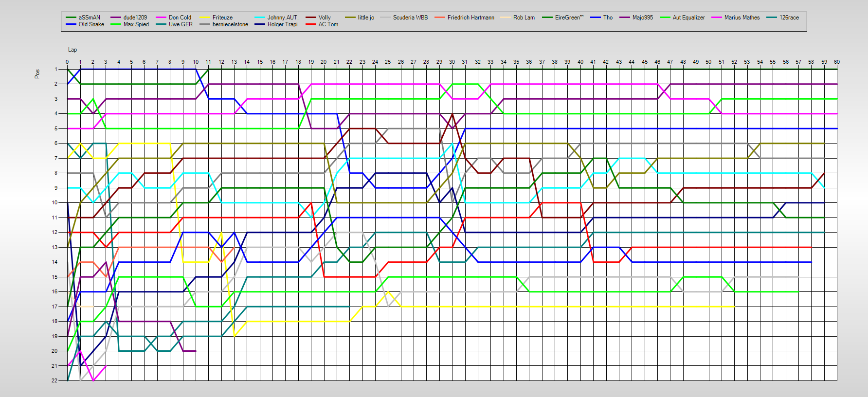Viewport: 868px width, 397px height.
Task: Select position label 19 on the Pos axis
Action: pyautogui.click(x=55, y=336)
